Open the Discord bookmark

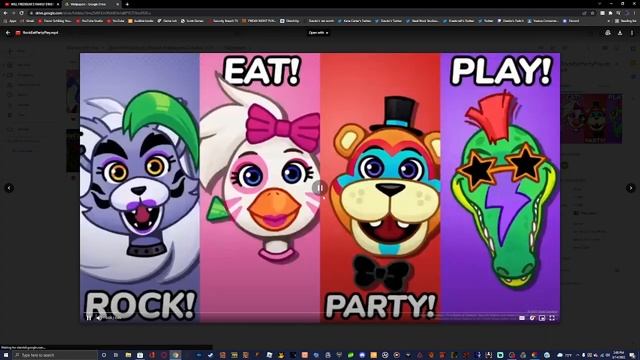(x=571, y=20)
